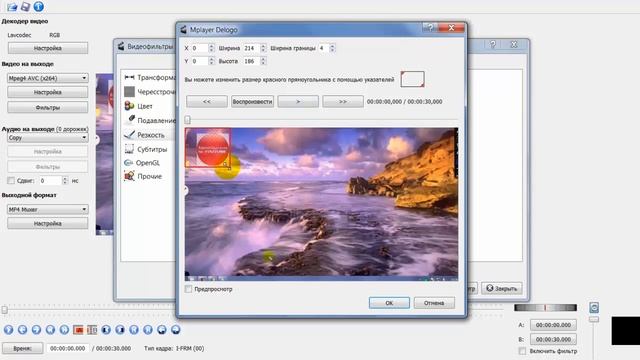Click the Воспроизвести button
Viewport: 640px width, 360px height.
tap(252, 102)
